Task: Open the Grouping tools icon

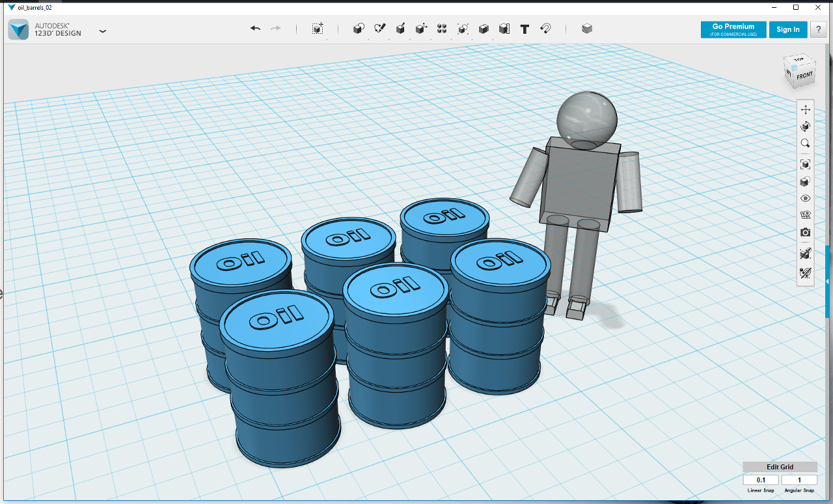Action: click(x=463, y=29)
